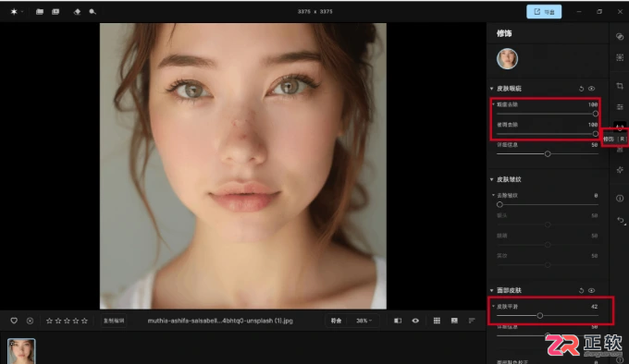Click the 去除皱纹 slider handle at 0
The width and height of the screenshot is (629, 364).
tap(499, 204)
